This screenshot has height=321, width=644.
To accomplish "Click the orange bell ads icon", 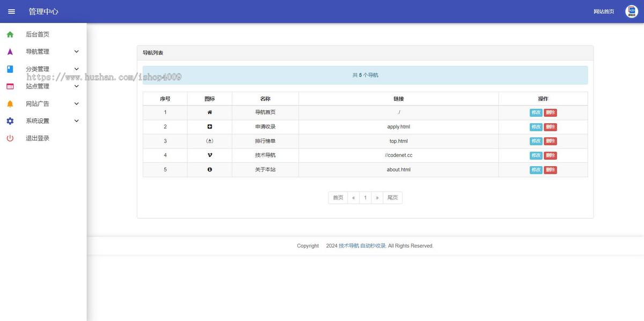I will (10, 103).
